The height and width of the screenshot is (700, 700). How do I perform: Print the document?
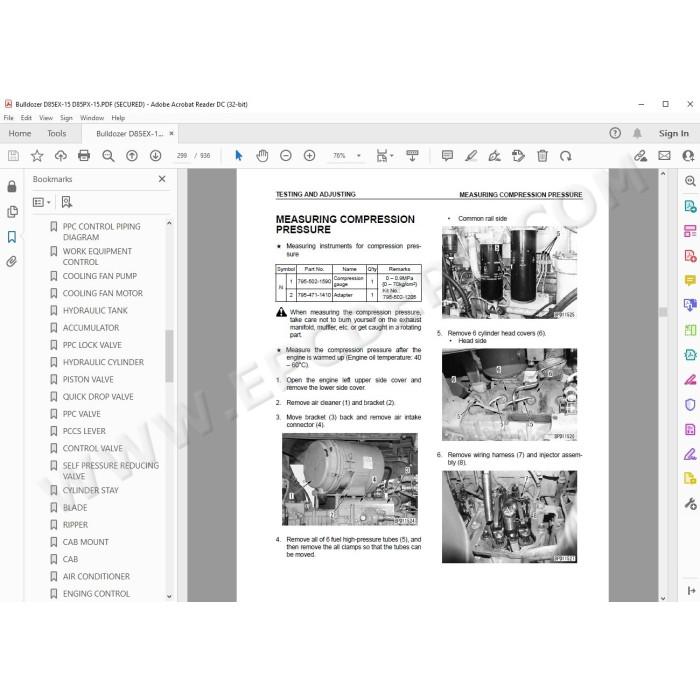pos(84,155)
